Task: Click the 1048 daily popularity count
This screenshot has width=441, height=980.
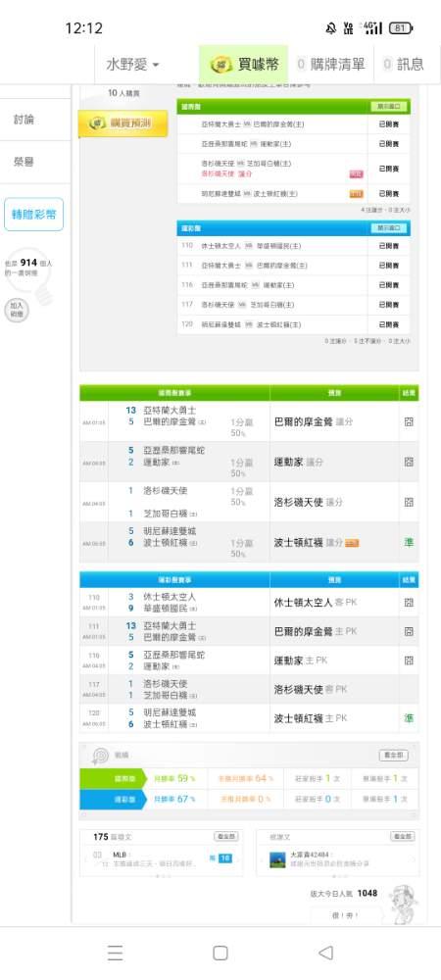Action: (367, 894)
